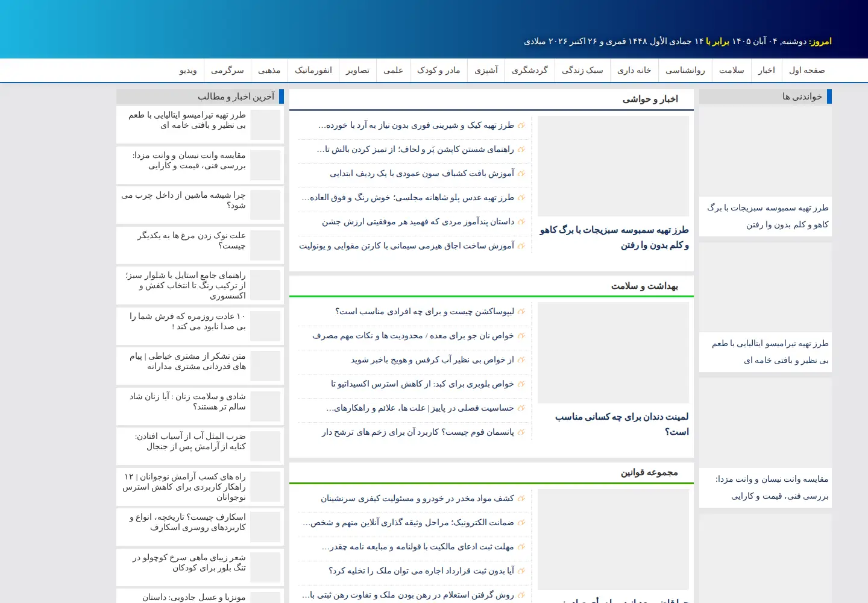Open the روانشناسی menu section
The image size is (868, 603).
tap(685, 71)
